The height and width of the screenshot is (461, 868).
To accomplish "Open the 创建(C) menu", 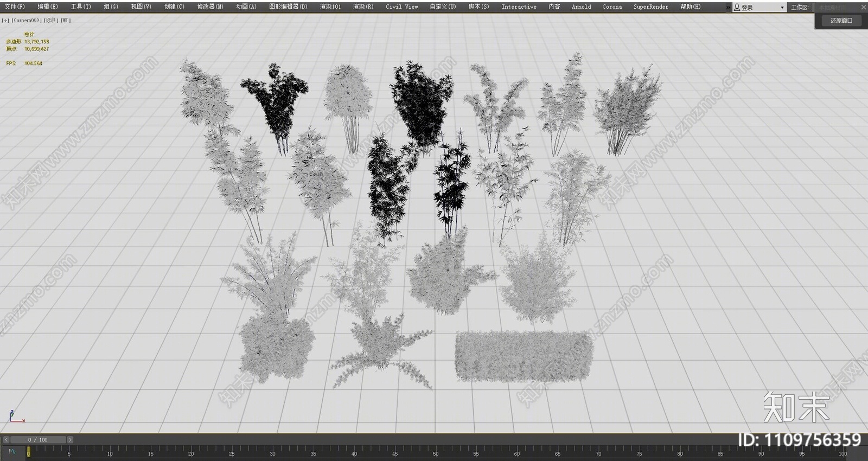I will pyautogui.click(x=174, y=7).
